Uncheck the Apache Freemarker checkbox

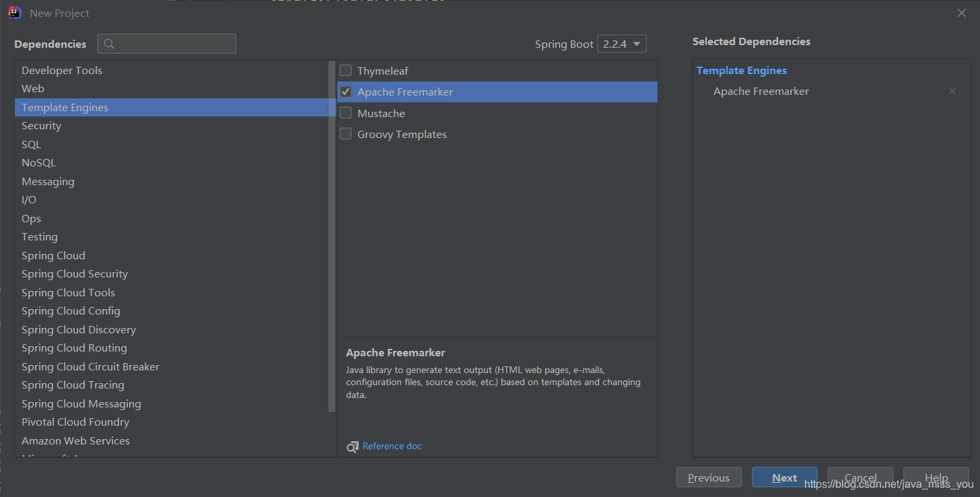pyautogui.click(x=345, y=92)
